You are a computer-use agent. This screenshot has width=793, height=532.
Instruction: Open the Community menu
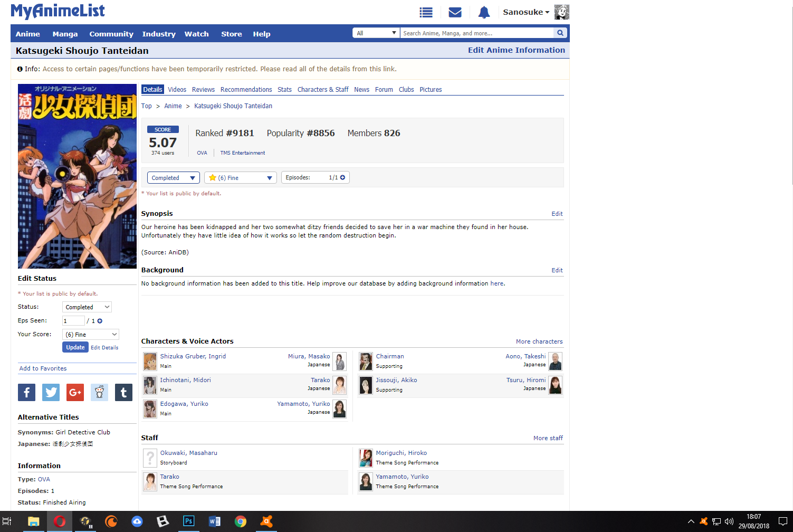click(111, 34)
